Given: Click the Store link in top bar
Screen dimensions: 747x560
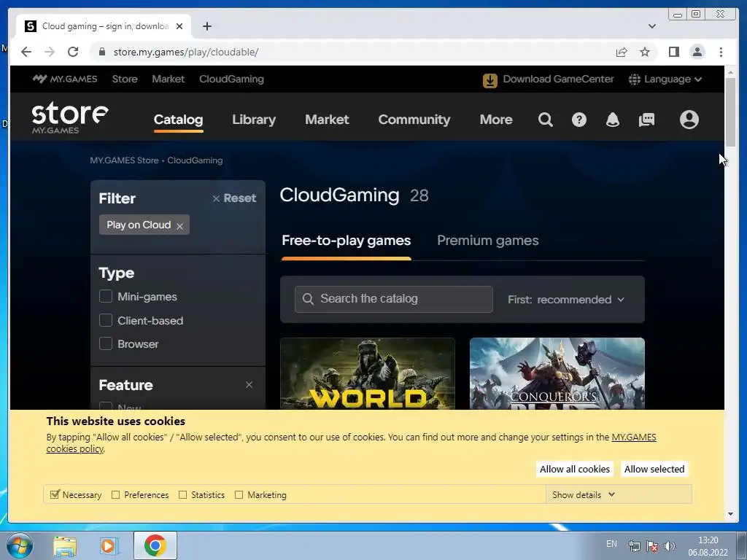Looking at the screenshot, I should click(x=125, y=79).
